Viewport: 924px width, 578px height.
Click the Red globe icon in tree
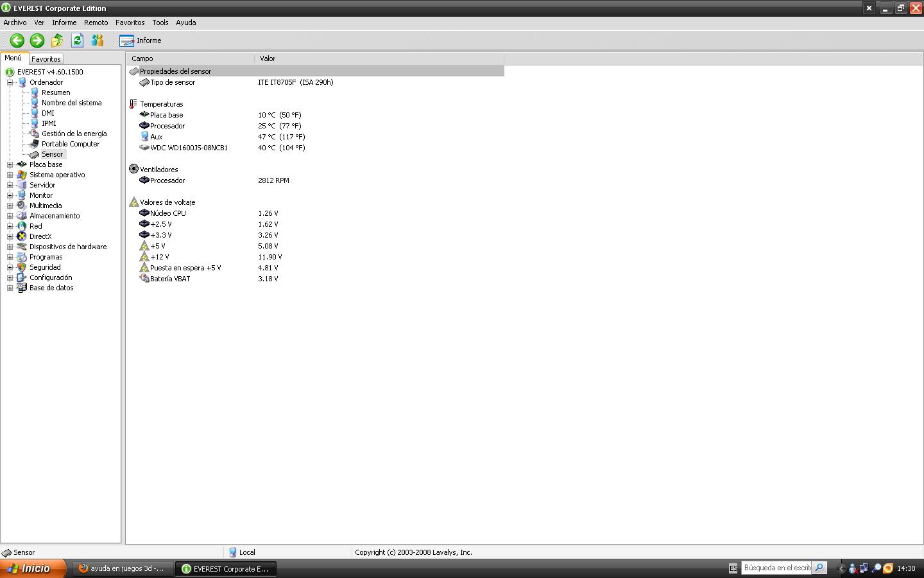[22, 226]
